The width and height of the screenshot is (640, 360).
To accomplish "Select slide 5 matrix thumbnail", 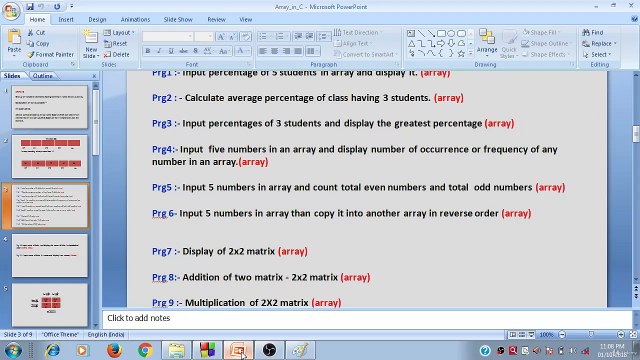I will tap(50, 305).
